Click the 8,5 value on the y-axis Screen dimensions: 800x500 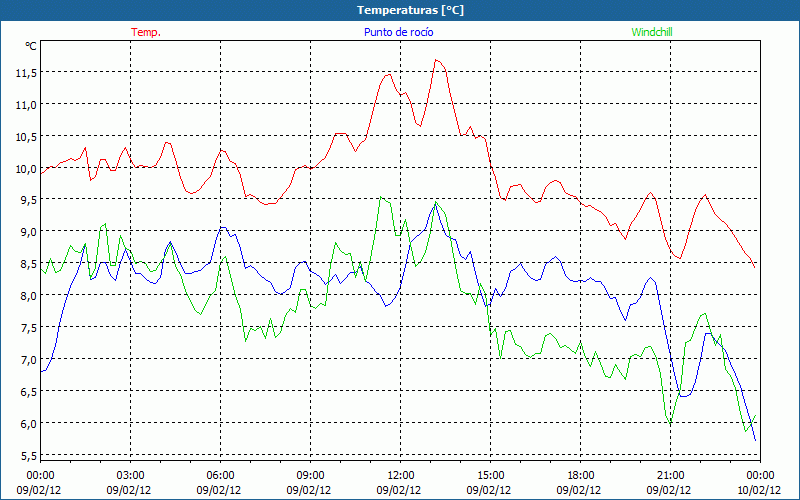click(29, 264)
